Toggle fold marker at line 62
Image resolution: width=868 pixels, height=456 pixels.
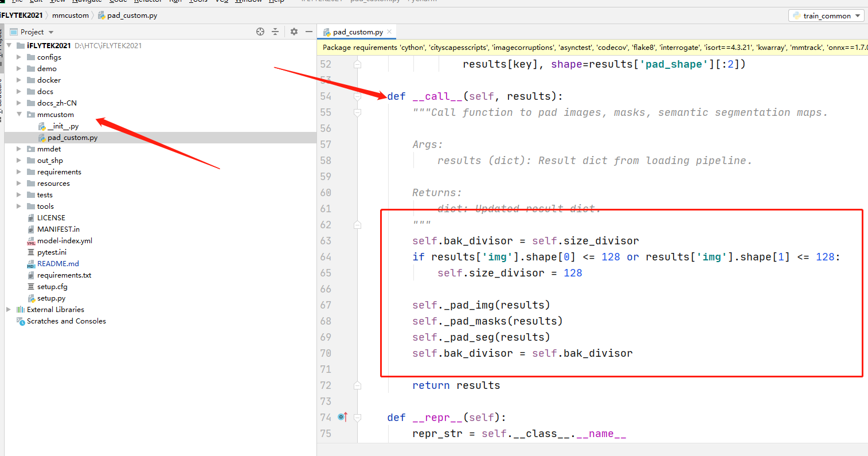point(357,225)
